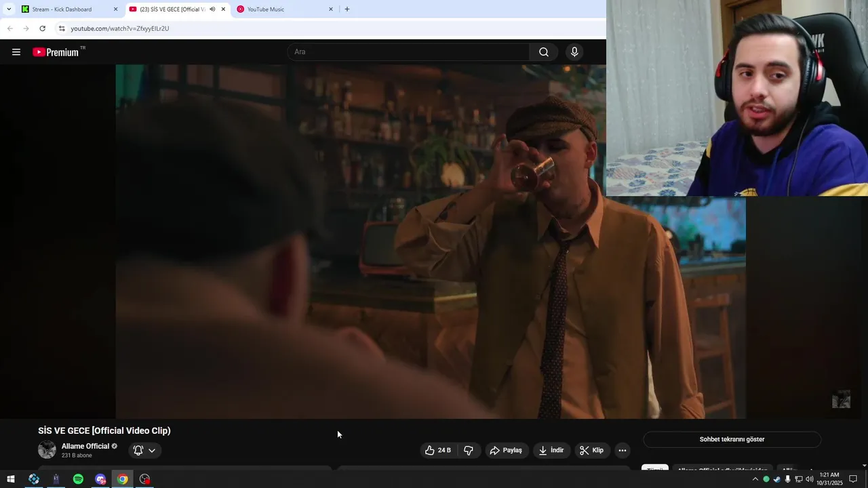Expand the tab search dropdown arrow
The image size is (868, 488).
(x=9, y=9)
